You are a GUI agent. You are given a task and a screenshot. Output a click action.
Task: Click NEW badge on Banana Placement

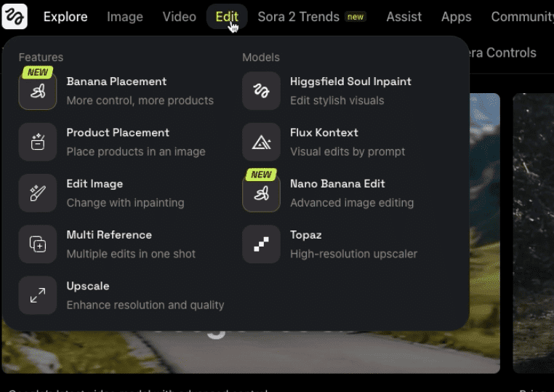38,72
